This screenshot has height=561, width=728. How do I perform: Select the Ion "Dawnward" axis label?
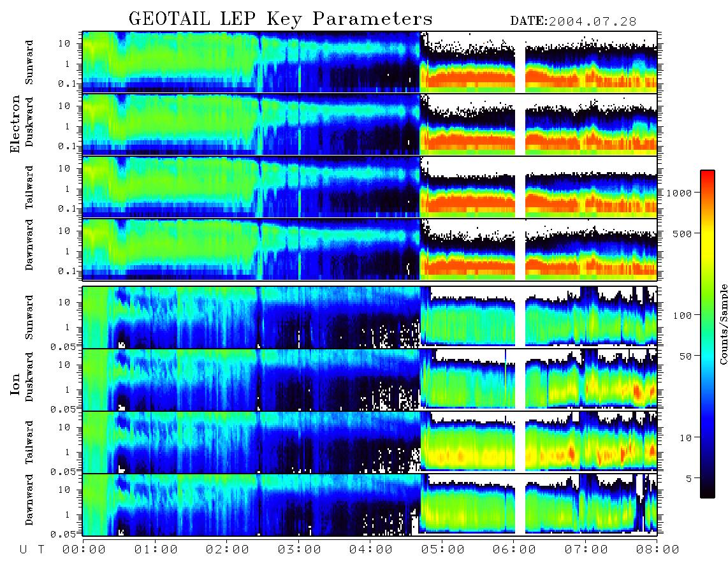pyautogui.click(x=29, y=500)
